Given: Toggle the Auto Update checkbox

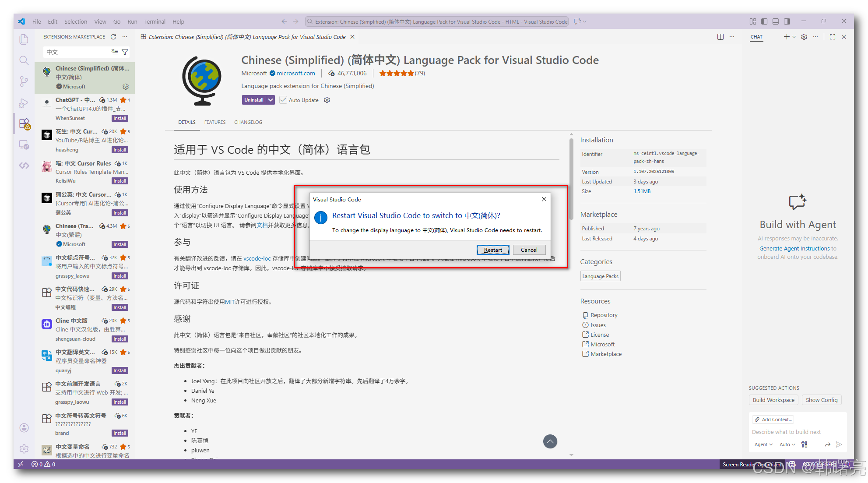Looking at the screenshot, I should click(283, 100).
